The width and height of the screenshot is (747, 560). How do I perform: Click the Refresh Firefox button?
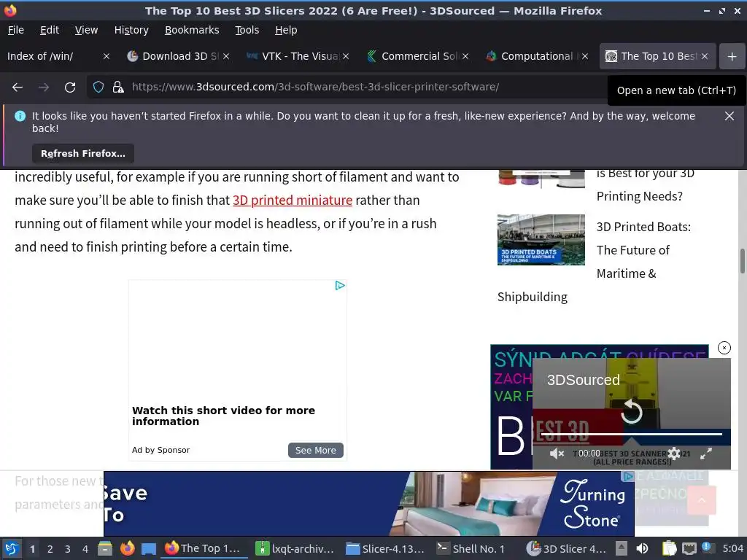(x=83, y=153)
